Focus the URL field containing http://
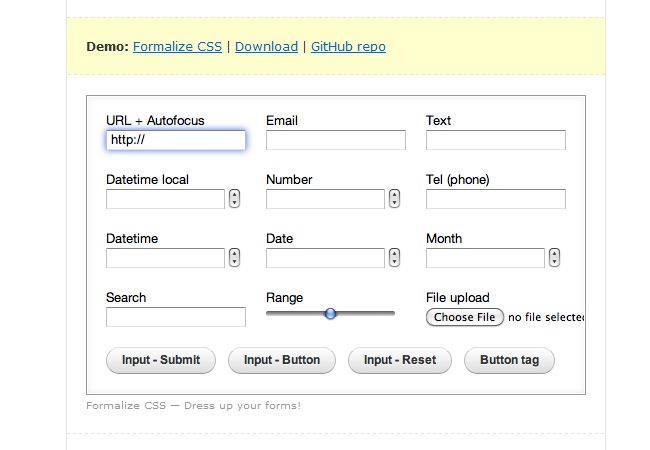This screenshot has height=450, width=650. [x=175, y=140]
